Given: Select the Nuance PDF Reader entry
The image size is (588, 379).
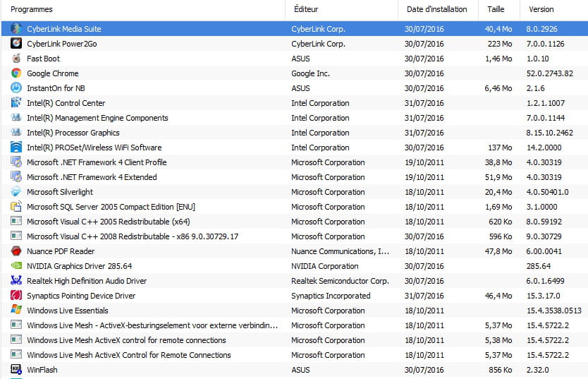Looking at the screenshot, I should (x=61, y=251).
